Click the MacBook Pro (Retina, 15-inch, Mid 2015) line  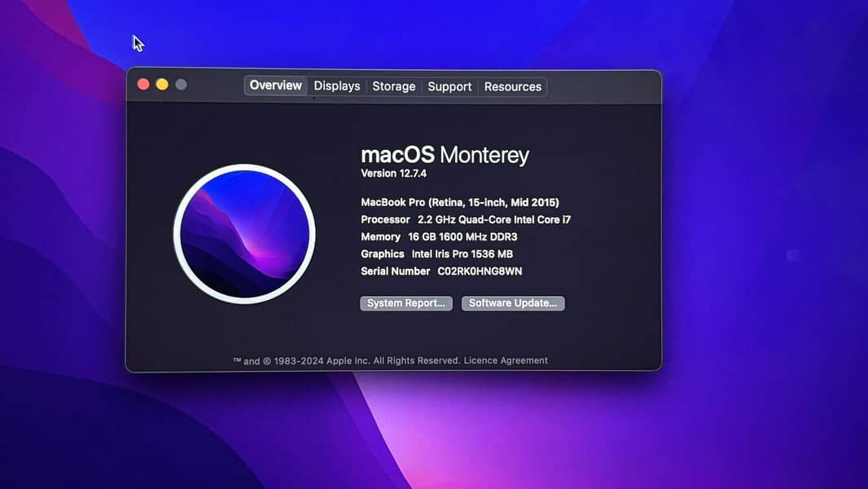(460, 203)
